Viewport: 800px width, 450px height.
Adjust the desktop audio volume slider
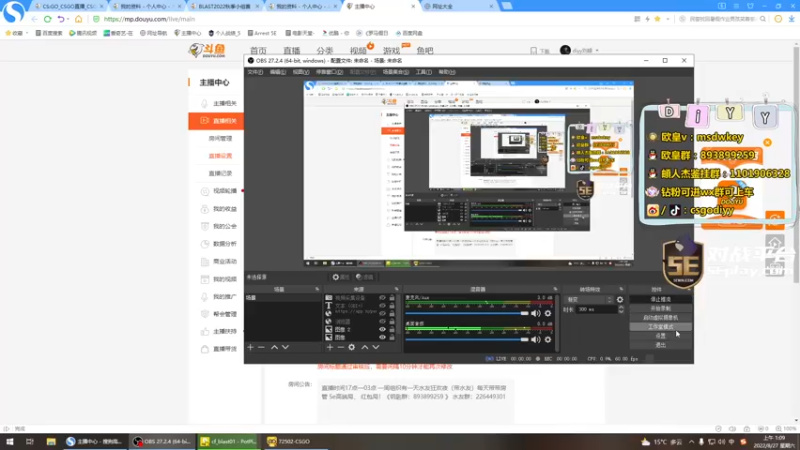[x=467, y=339]
